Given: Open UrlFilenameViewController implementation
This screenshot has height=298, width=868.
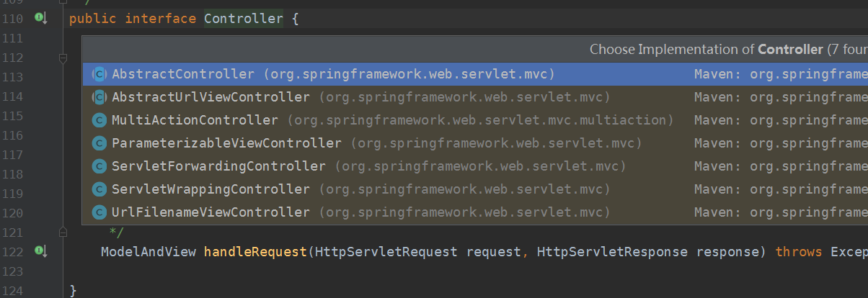Looking at the screenshot, I should coord(475,212).
